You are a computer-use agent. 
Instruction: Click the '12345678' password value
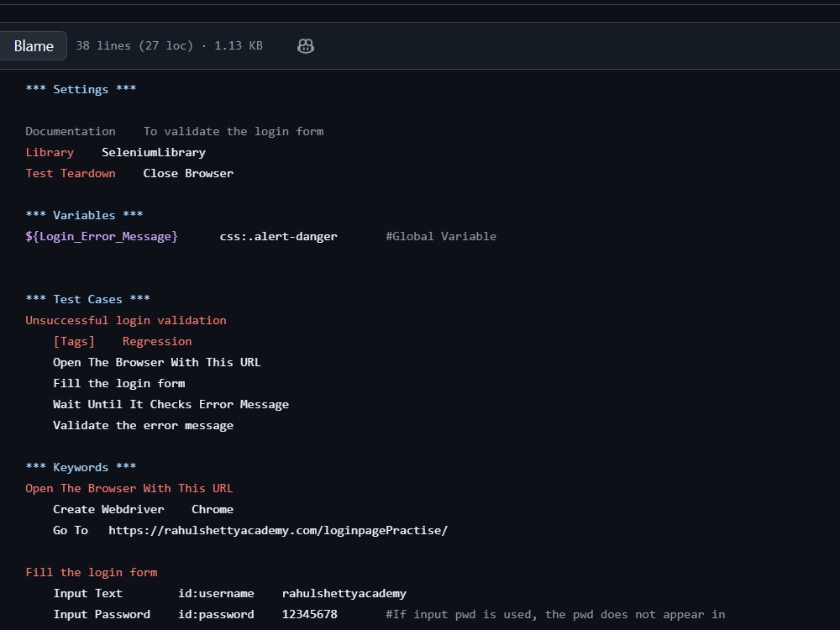[310, 615]
